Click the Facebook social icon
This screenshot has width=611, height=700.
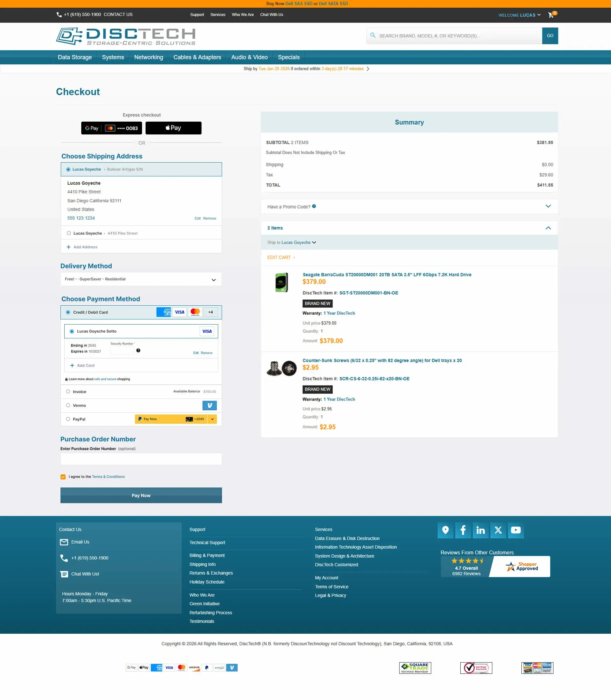463,530
